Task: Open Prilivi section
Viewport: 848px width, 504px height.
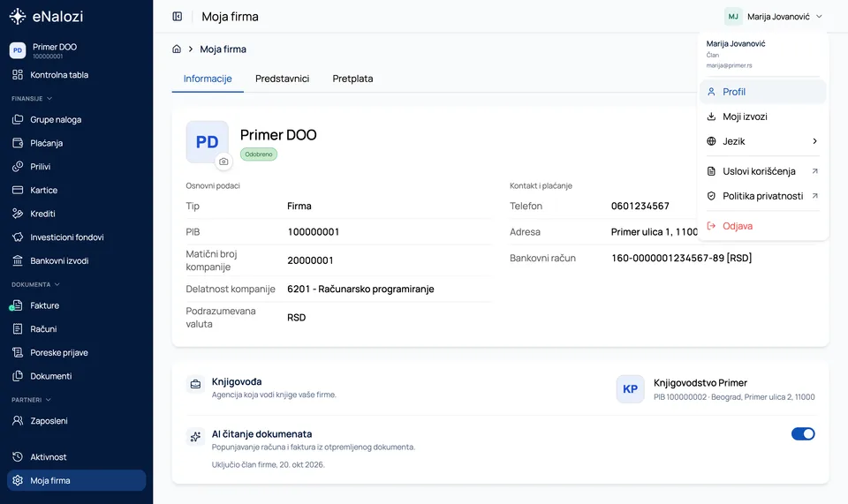Action: (x=76, y=166)
